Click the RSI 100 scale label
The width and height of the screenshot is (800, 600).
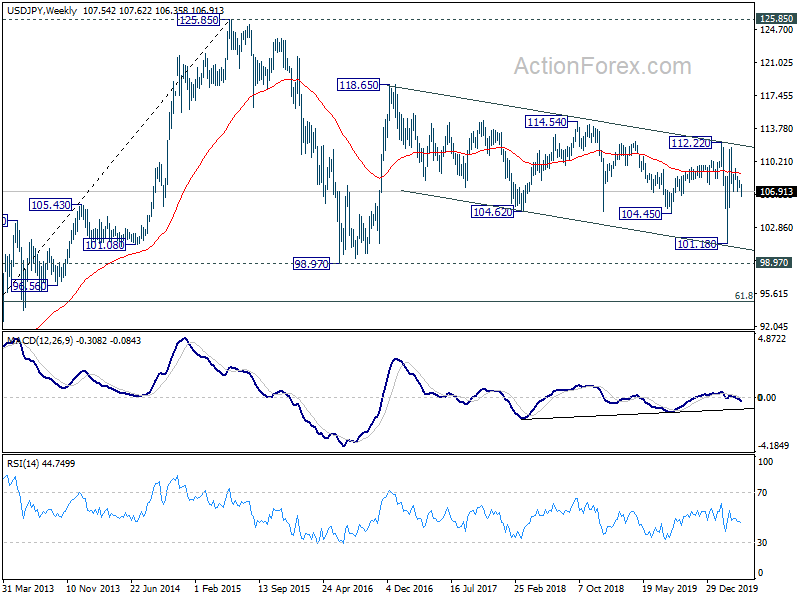pos(765,462)
